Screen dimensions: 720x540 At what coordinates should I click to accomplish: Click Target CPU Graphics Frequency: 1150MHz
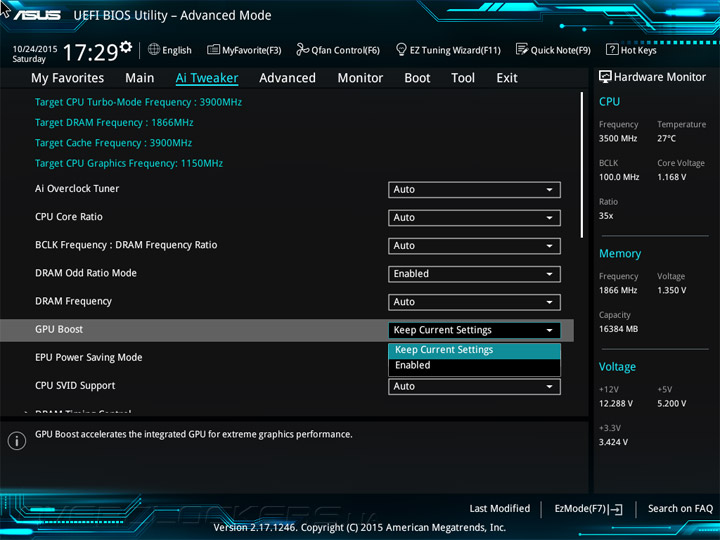point(129,163)
